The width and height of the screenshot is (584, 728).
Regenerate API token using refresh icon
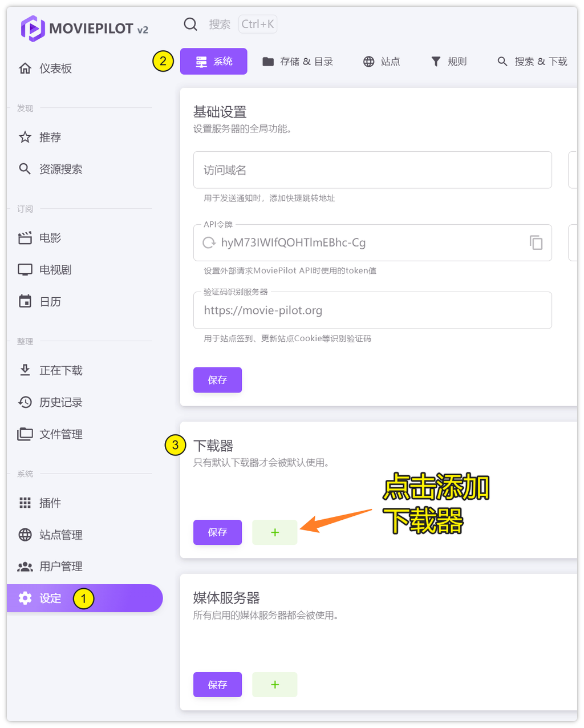[x=209, y=242]
